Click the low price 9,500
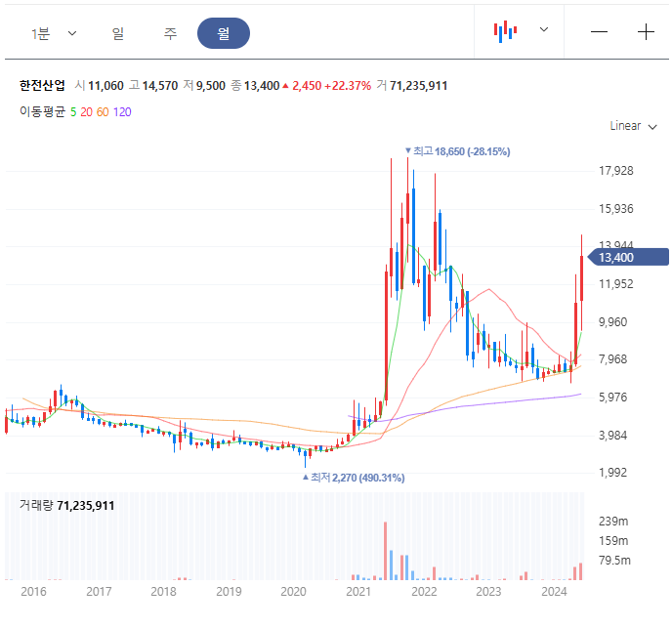The width and height of the screenshot is (672, 628). click(210, 86)
